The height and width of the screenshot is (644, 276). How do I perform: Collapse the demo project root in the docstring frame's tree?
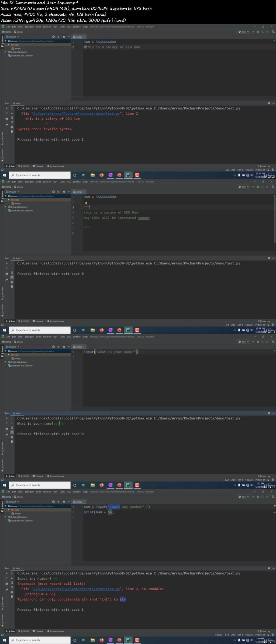point(6,196)
